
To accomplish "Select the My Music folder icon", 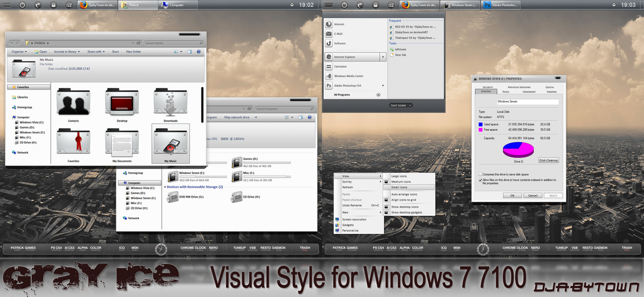I will [171, 143].
